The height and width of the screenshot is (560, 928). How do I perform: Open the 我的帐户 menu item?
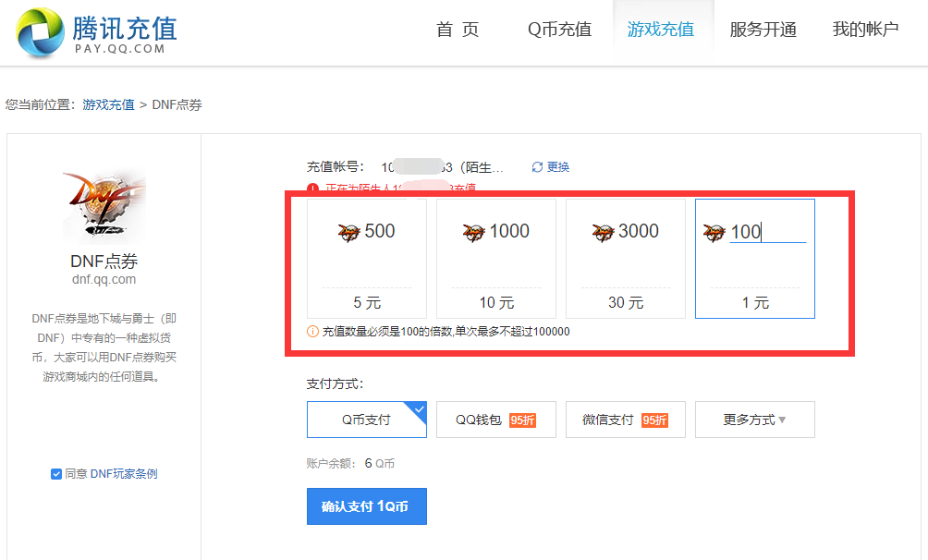coord(865,29)
